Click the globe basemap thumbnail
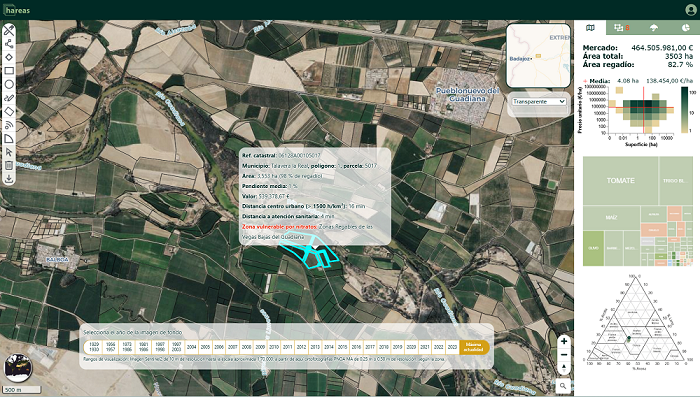 pyautogui.click(x=18, y=368)
